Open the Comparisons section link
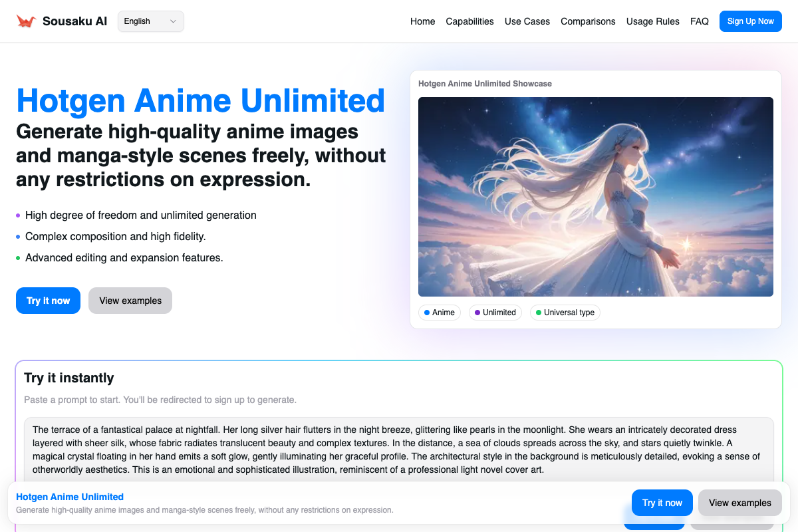The width and height of the screenshot is (798, 532). (588, 21)
